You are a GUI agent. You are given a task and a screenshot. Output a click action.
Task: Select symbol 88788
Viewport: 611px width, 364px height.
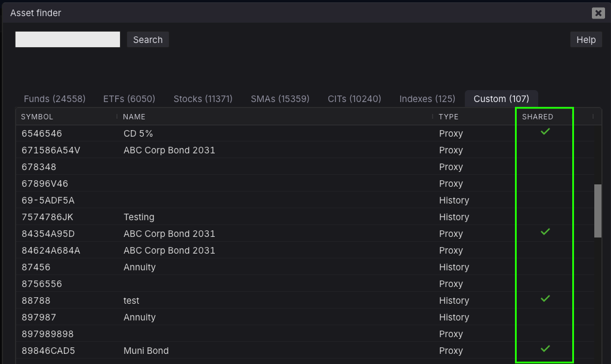click(x=36, y=301)
